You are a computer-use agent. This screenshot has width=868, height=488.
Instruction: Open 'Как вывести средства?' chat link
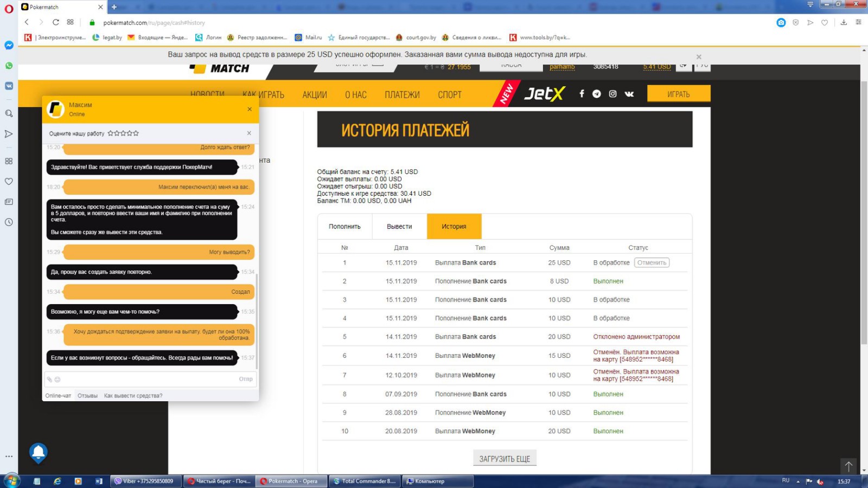pos(133,396)
